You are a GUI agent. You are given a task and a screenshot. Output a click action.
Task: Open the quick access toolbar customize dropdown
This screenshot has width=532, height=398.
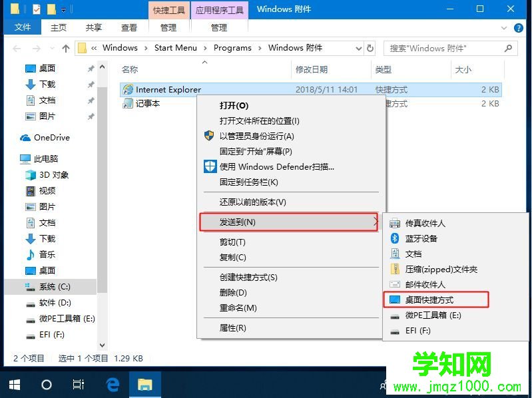point(63,10)
